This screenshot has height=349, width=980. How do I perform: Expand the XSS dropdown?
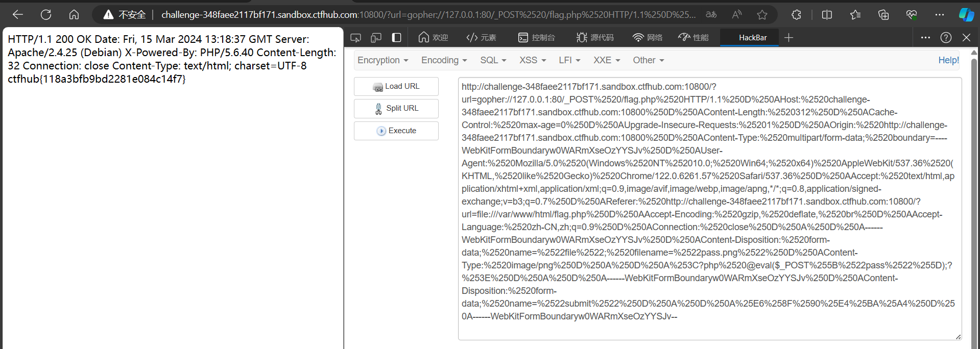click(x=533, y=60)
